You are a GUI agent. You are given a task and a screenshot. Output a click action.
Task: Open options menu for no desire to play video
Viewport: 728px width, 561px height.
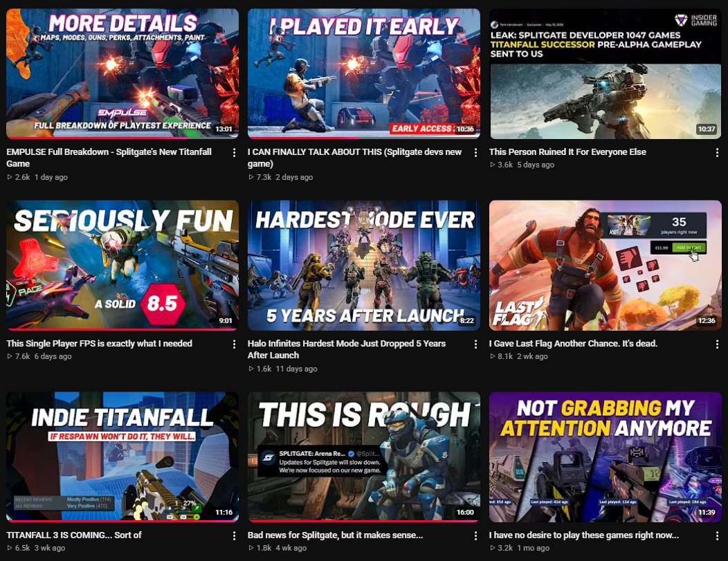pos(717,535)
